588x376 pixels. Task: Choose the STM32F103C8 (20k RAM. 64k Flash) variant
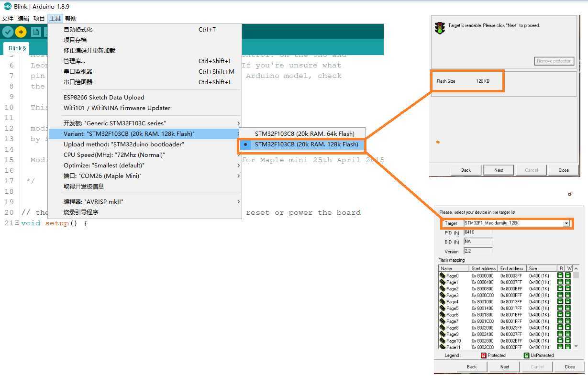[302, 133]
